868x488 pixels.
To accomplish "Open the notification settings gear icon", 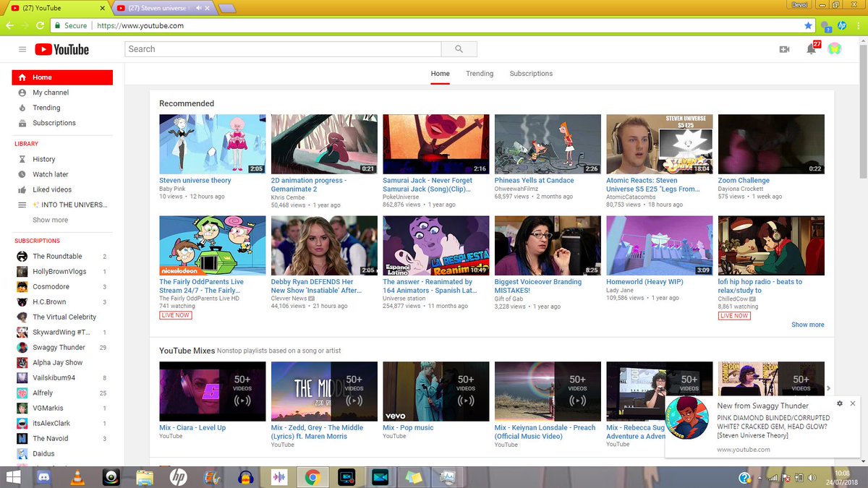I will (x=839, y=403).
